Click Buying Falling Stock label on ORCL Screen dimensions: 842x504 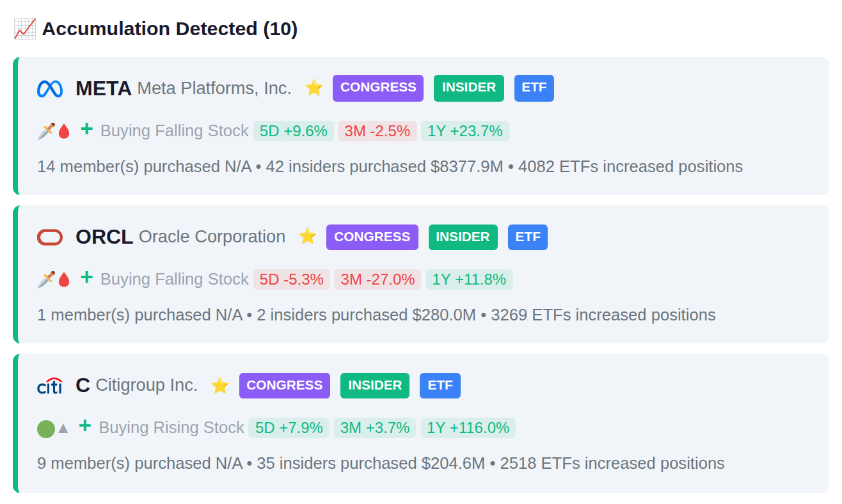click(x=174, y=280)
